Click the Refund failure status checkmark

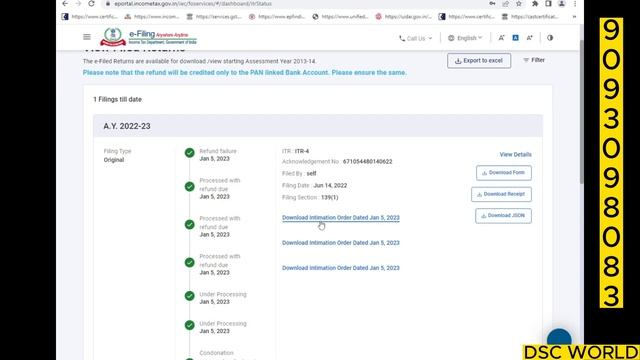click(x=189, y=153)
